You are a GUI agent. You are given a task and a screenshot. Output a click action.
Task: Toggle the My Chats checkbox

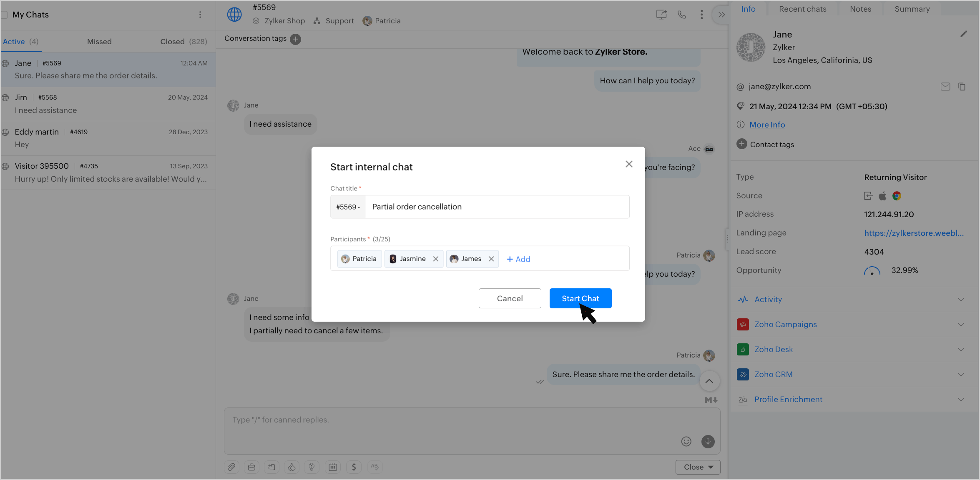(x=5, y=15)
